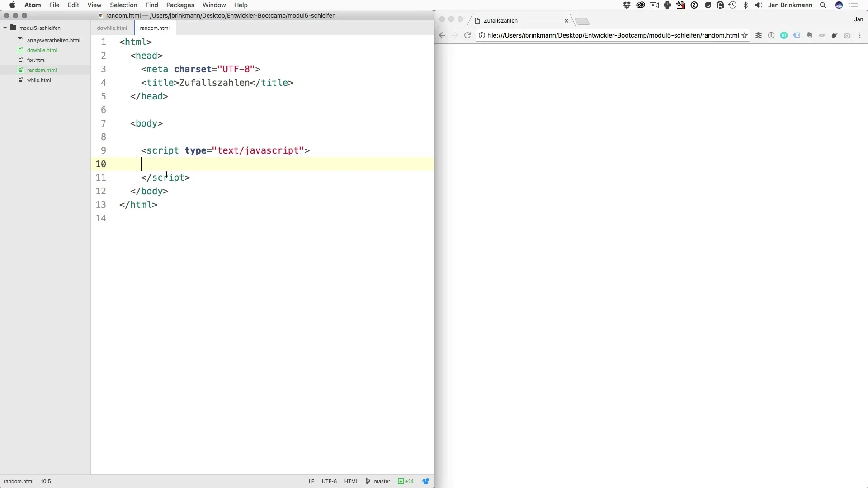
Task: Switch to the random.html editor tab
Action: tap(155, 28)
